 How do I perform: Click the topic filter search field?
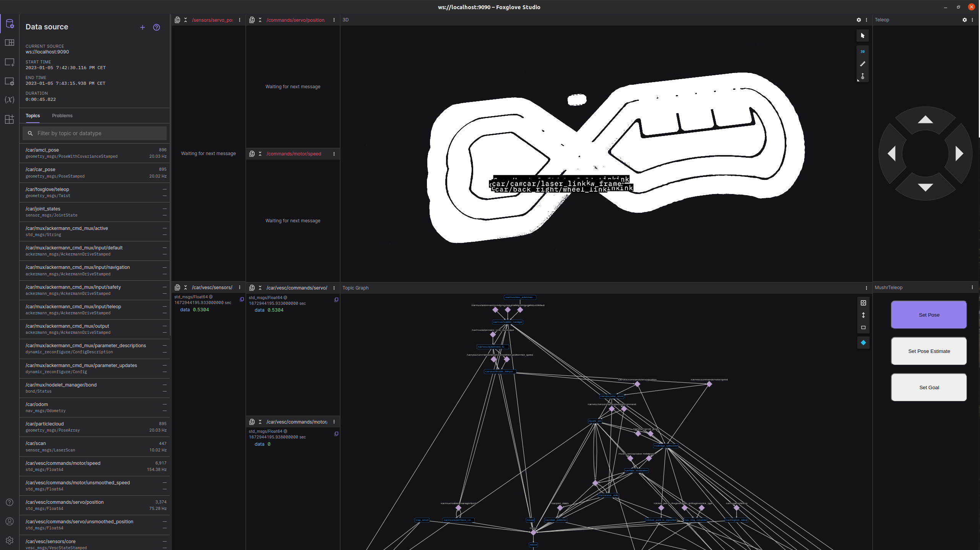tap(100, 133)
